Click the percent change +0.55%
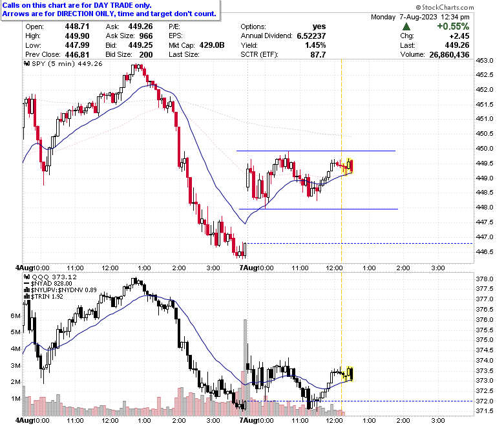The image size is (504, 426). 453,26
